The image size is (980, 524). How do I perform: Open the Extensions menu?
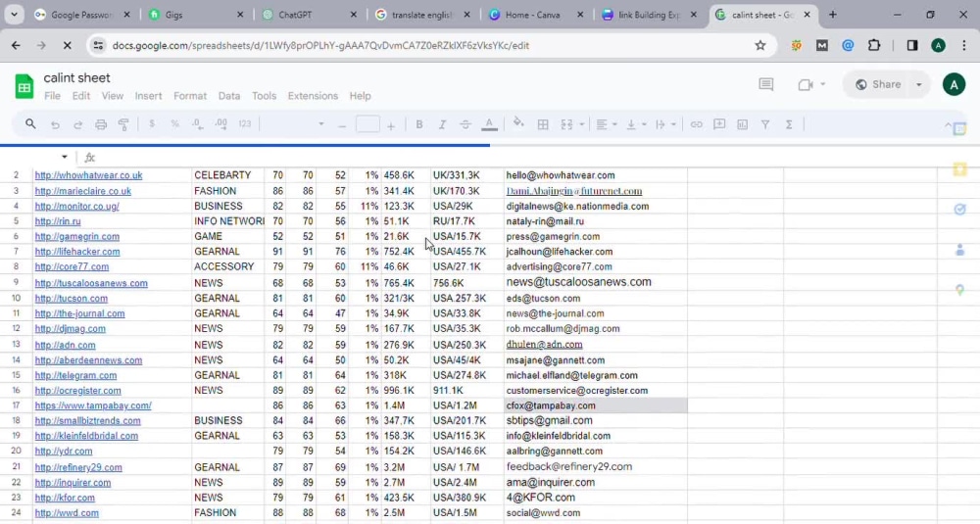point(313,96)
